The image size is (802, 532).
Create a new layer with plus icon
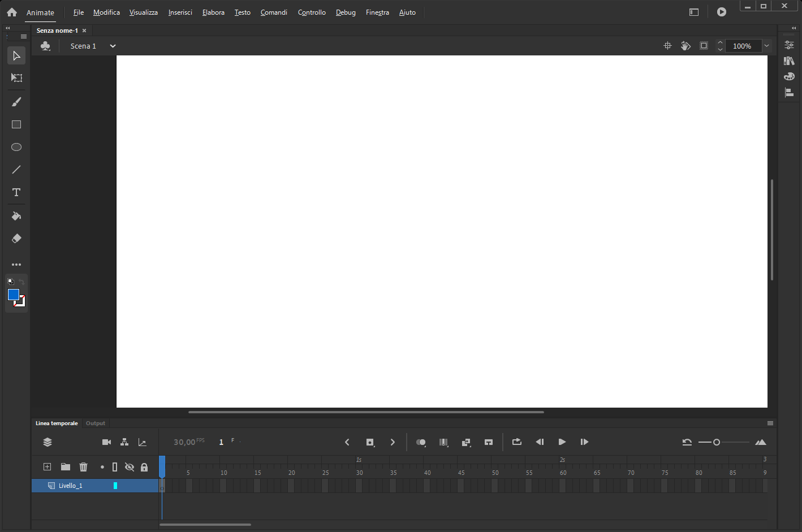click(x=48, y=467)
